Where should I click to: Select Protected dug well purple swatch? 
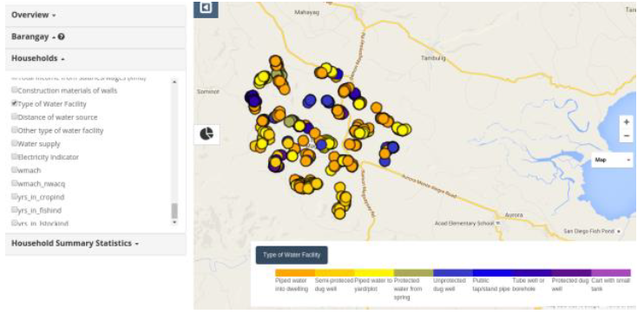coord(571,273)
